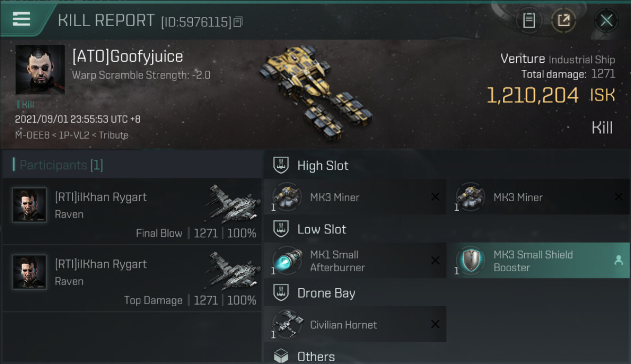Select the Top Damage participant entry

[132, 278]
